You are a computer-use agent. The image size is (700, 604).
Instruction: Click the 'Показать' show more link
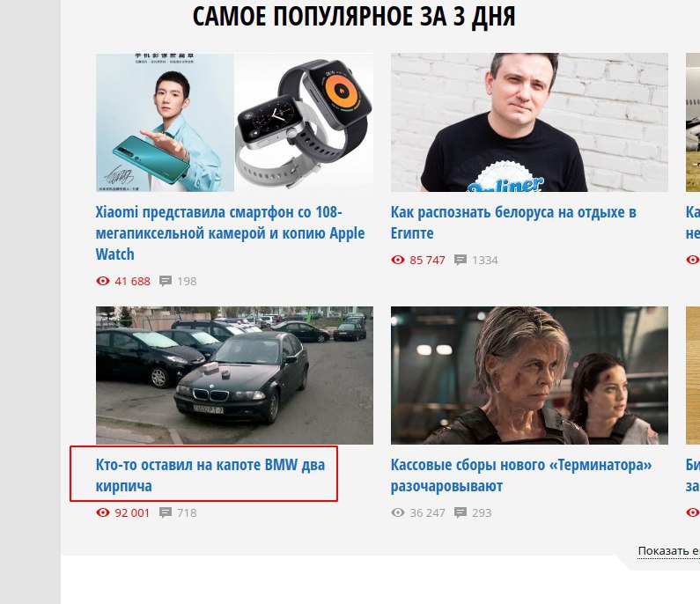(x=668, y=551)
